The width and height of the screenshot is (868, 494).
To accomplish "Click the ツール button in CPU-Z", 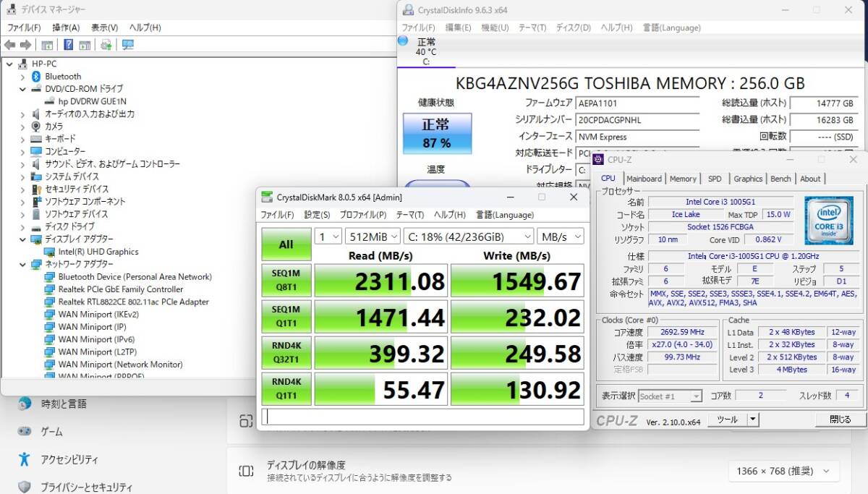I will coord(727,420).
